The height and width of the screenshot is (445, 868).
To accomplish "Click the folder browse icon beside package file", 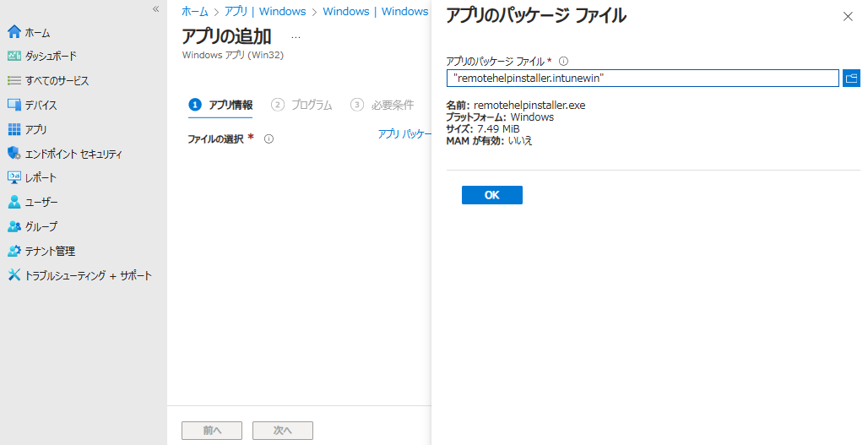I will [851, 78].
